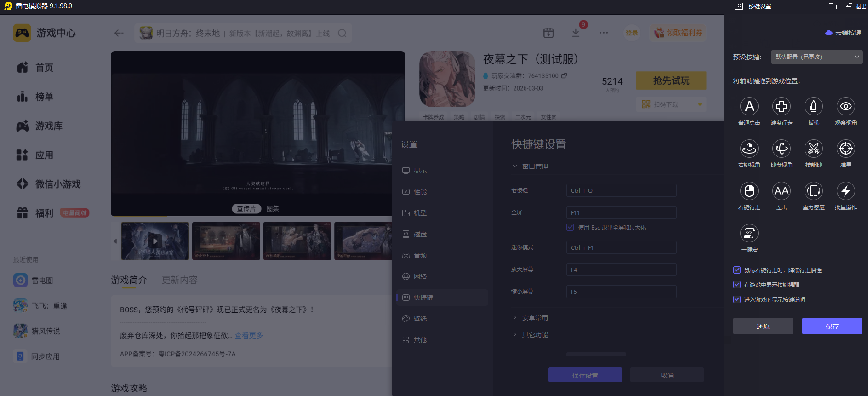Select the 准星 crosshair icon
Viewport: 868px width, 396px height.
pos(846,149)
